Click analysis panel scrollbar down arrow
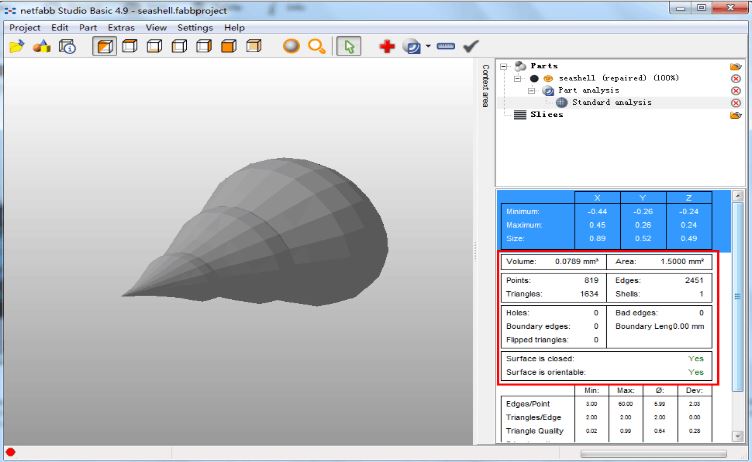The height and width of the screenshot is (462, 752). click(738, 436)
